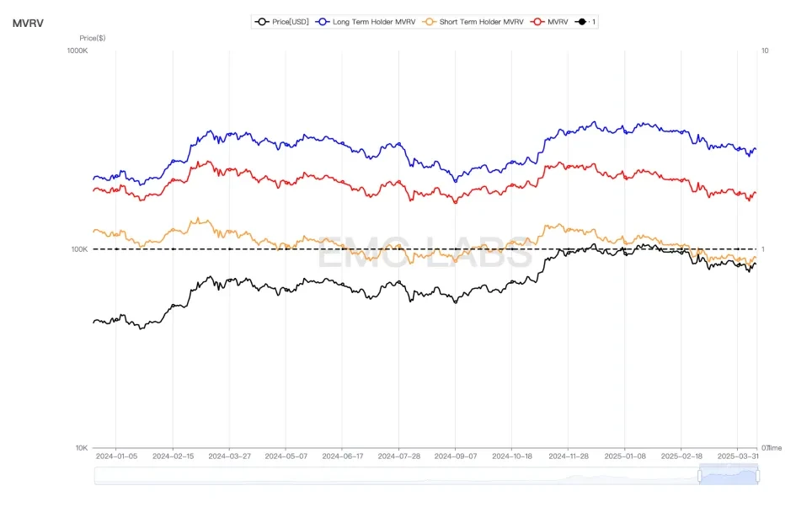Click the red MVRV legend circle marker
The height and width of the screenshot is (507, 812).
537,21
